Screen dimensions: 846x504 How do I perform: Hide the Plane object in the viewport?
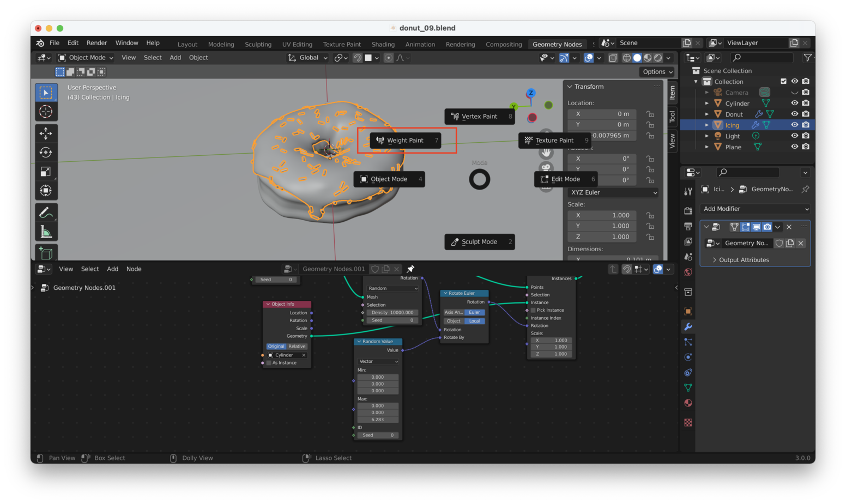point(795,147)
